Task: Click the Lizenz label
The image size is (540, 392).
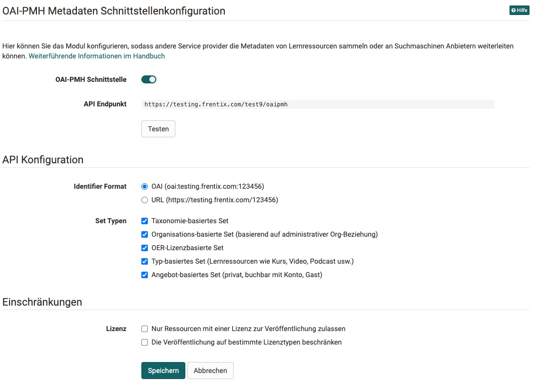Action: pyautogui.click(x=116, y=329)
